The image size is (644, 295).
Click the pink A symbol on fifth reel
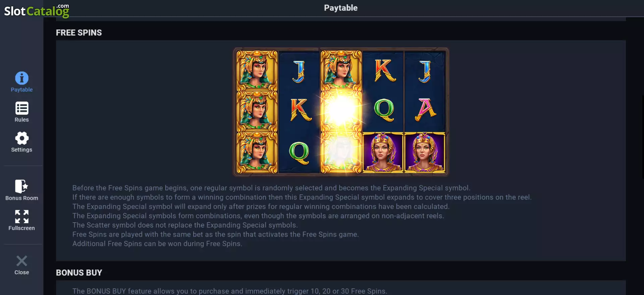coord(425,110)
